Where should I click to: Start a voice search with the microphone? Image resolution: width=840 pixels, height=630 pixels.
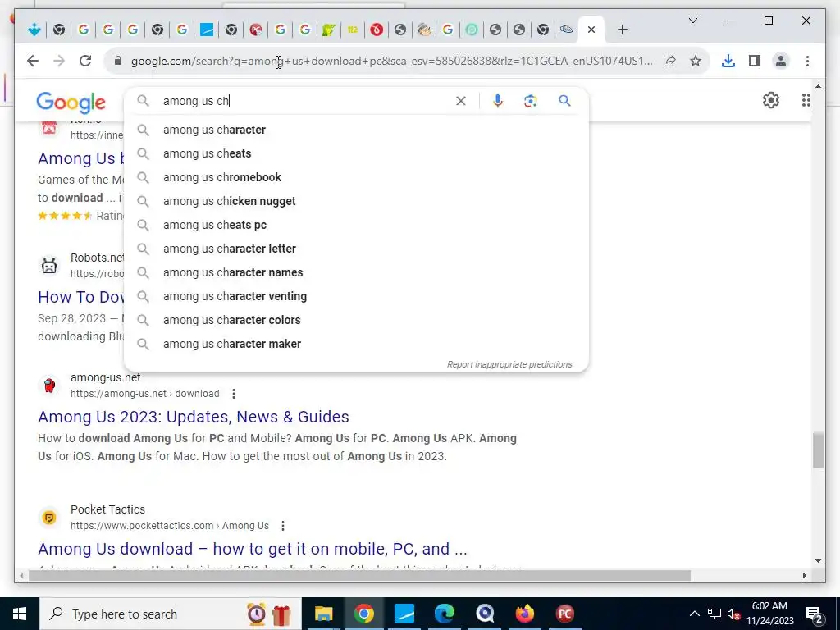[x=498, y=101]
